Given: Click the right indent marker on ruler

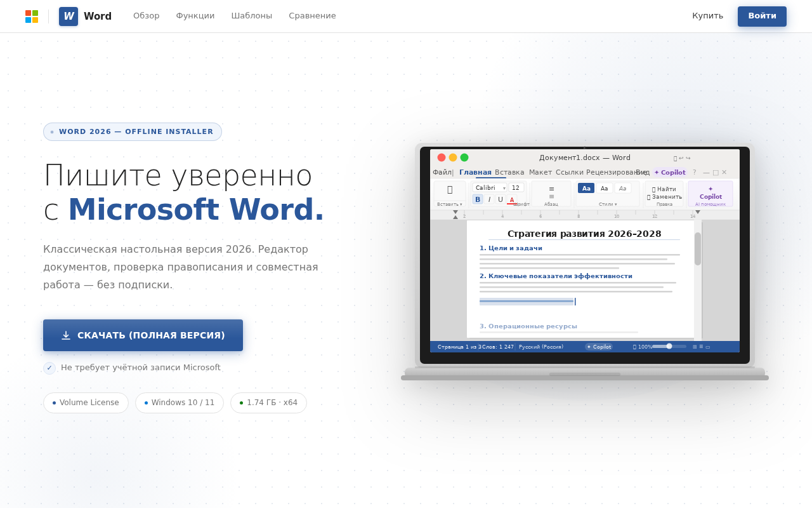Looking at the screenshot, I should click(698, 212).
